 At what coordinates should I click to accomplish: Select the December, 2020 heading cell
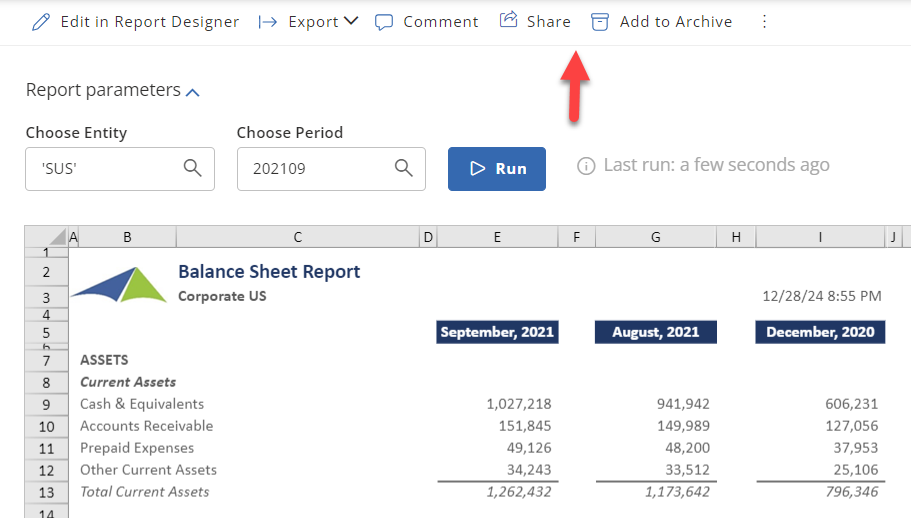coord(820,332)
